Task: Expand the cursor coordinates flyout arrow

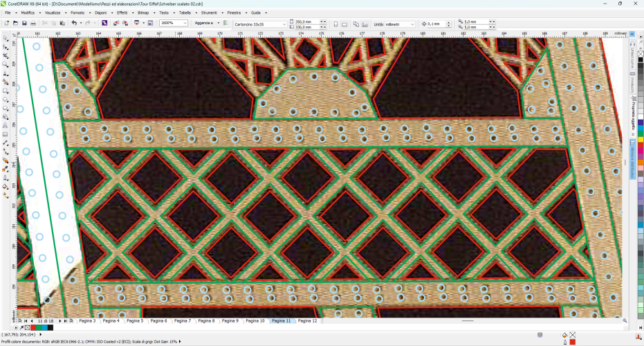Action: [x=40, y=334]
